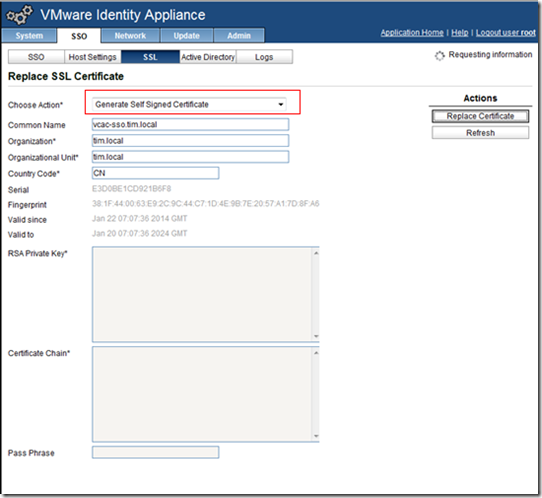Select the SSO top-level tab
Viewport: 542px width, 498px height.
tap(79, 36)
